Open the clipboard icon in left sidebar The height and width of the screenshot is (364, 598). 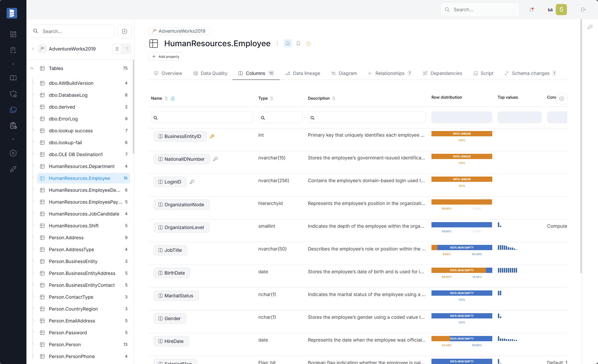click(x=13, y=125)
